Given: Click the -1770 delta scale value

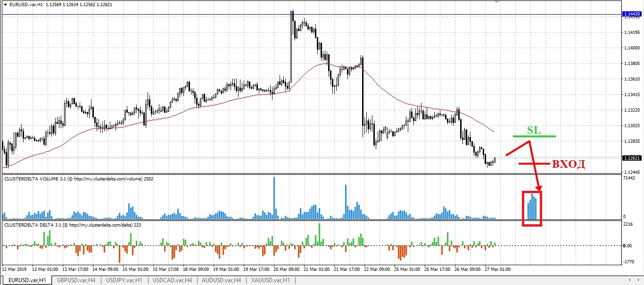Looking at the screenshot, I should (629, 261).
